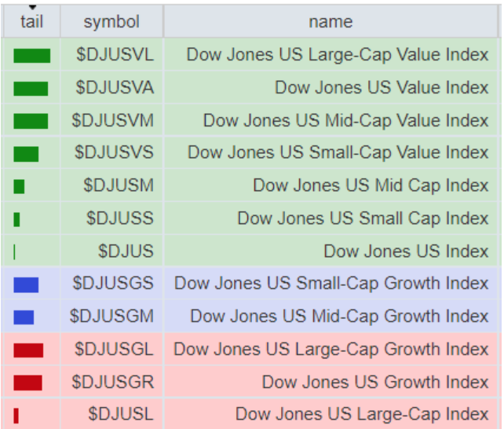Open the $DJUSS symbol
504x429 pixels.
click(120, 218)
